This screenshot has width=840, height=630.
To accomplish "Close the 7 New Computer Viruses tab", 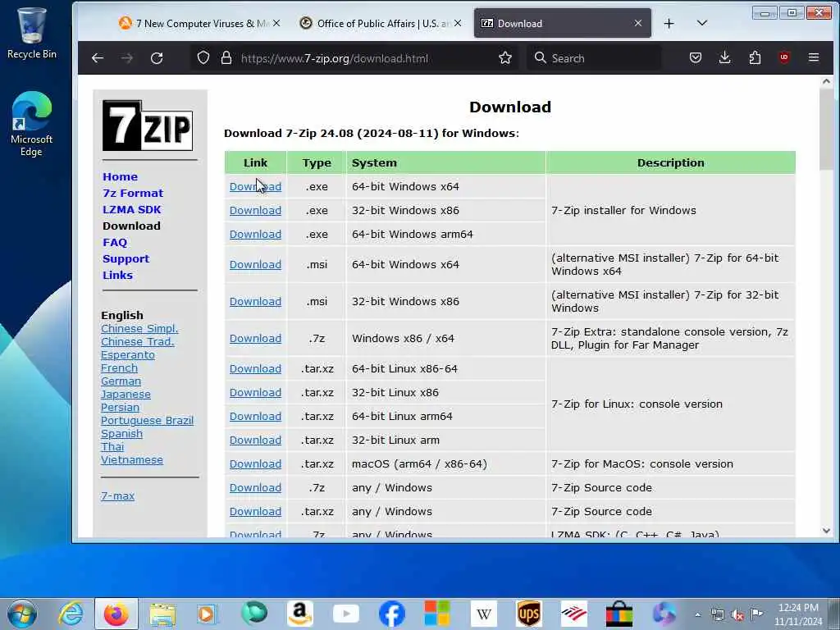I will [x=276, y=23].
